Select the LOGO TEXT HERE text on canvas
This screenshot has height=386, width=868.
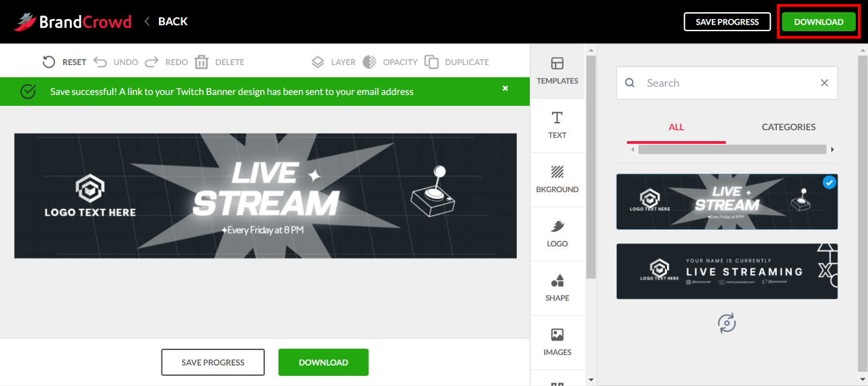click(x=90, y=212)
